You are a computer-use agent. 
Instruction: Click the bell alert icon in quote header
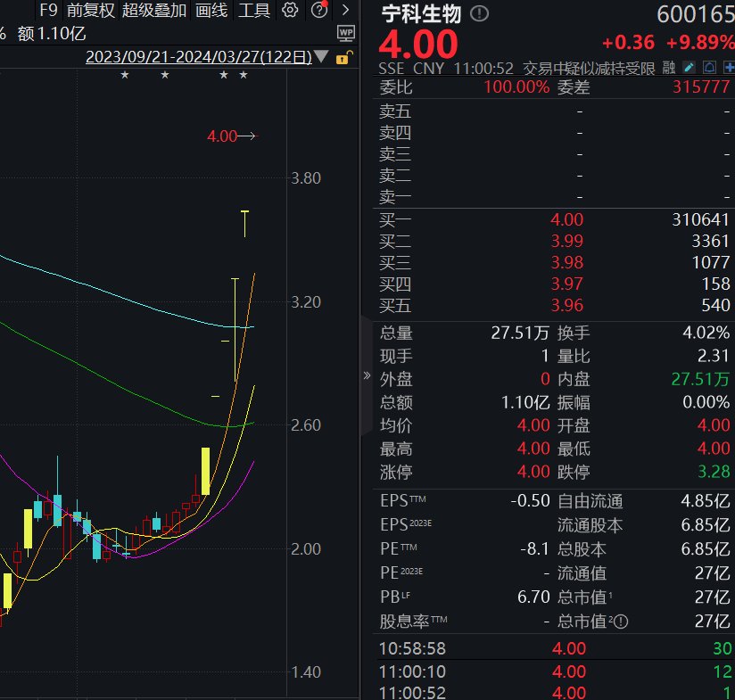(x=709, y=68)
